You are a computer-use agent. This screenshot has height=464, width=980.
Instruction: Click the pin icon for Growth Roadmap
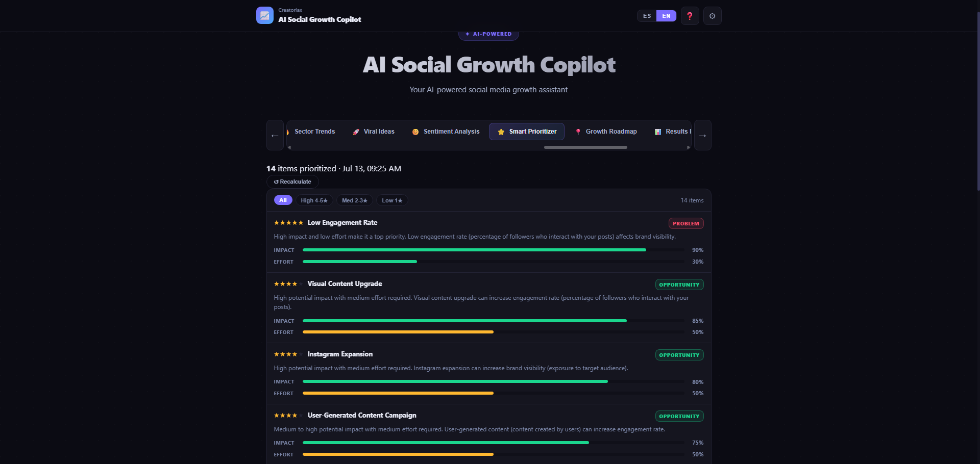pyautogui.click(x=578, y=132)
